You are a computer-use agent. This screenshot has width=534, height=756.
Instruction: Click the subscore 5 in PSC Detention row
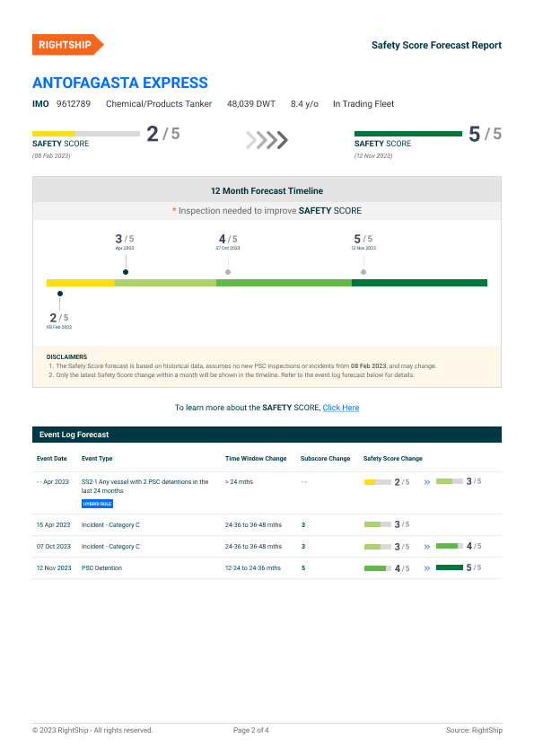point(303,568)
